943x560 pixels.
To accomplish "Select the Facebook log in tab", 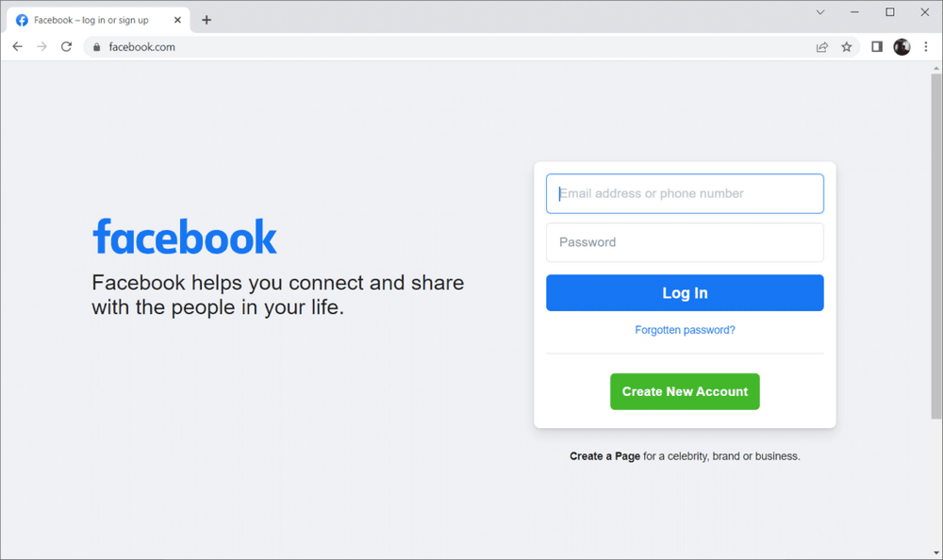I will point(91,20).
